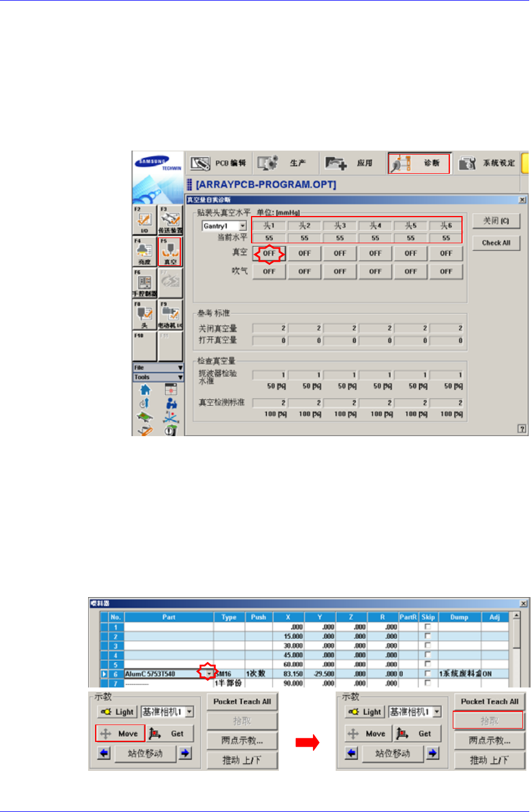The height and width of the screenshot is (812, 531).
Task: Select the F5 真空 vacuum icon
Action: (170, 251)
